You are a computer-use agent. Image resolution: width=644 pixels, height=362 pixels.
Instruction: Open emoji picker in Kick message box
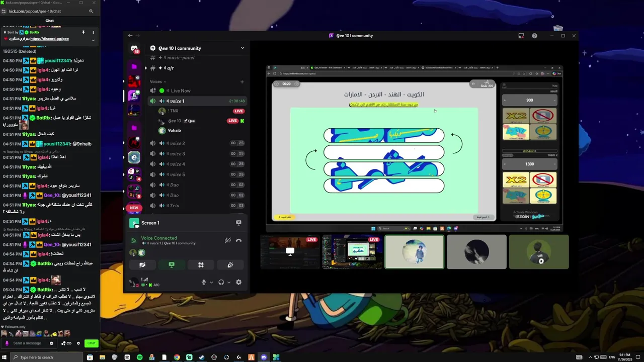[51, 343]
